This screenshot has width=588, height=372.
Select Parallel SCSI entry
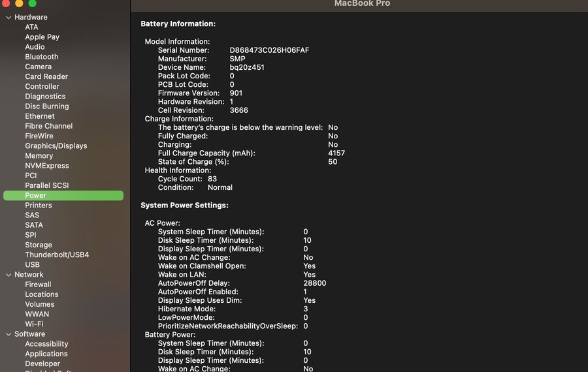coord(47,185)
